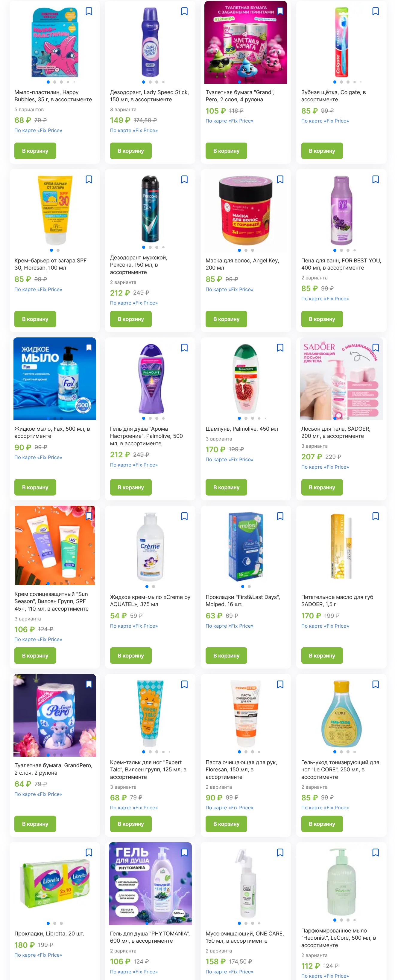The image size is (398, 980).
Task: Save Palmolive shampoo 450 мл to favorites
Action: 280,348
